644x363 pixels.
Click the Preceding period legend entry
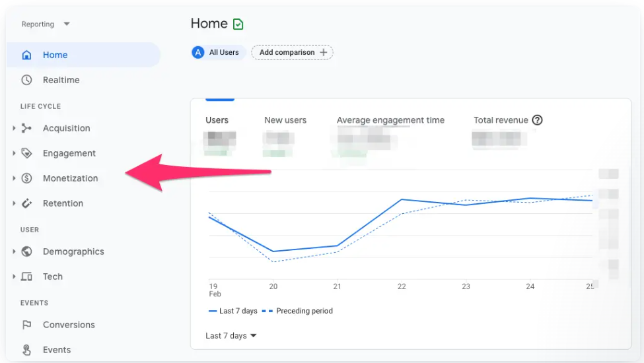point(297,311)
